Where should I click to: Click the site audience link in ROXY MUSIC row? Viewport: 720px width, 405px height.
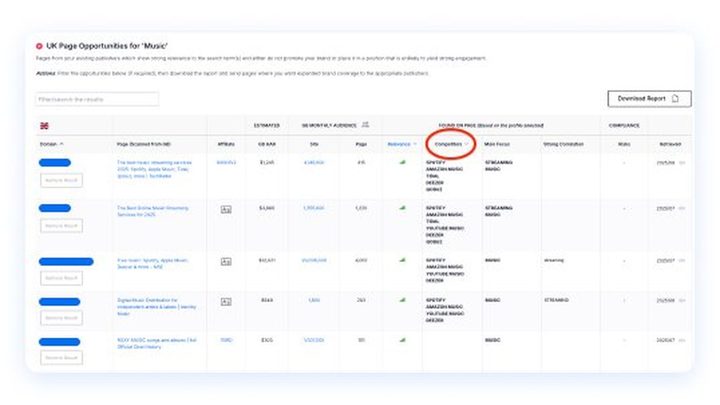click(314, 340)
